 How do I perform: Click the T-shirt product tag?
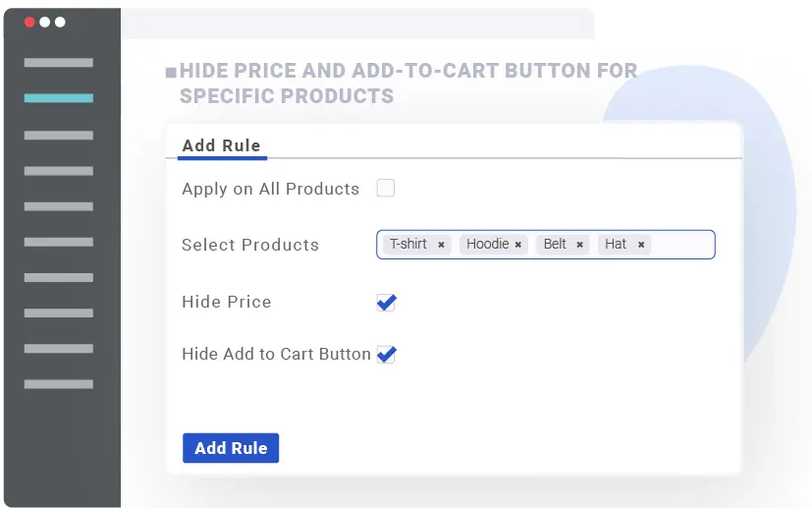tap(408, 245)
